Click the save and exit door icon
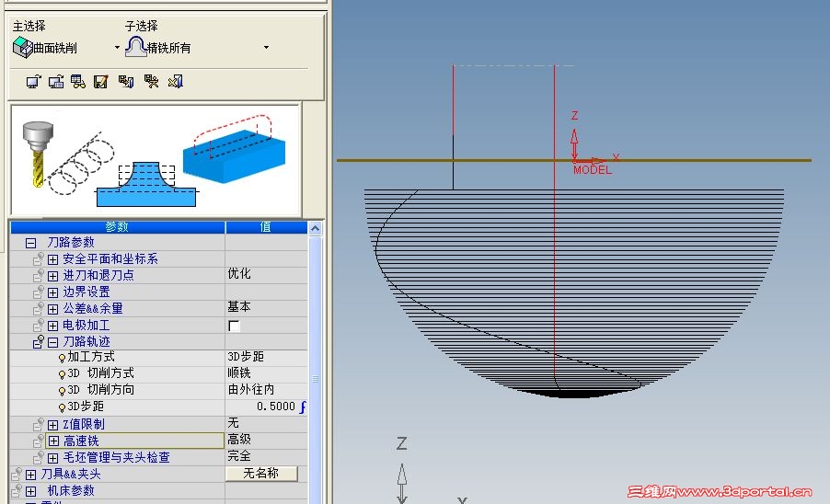Viewport: 830px width, 504px height. pos(126,82)
